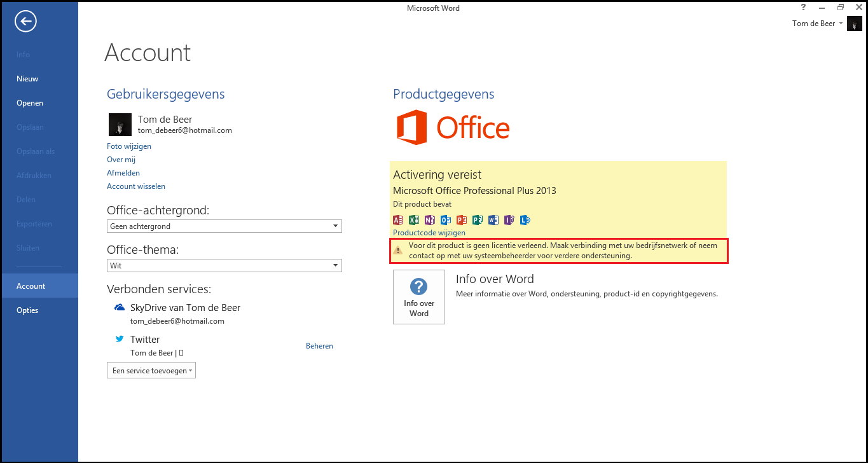Open Help with the question mark

click(x=804, y=6)
